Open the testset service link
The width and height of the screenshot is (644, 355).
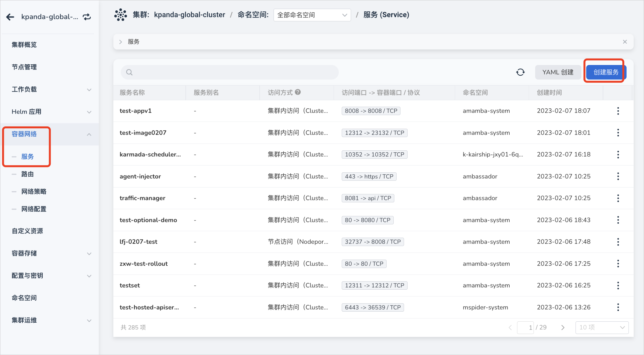pos(130,285)
